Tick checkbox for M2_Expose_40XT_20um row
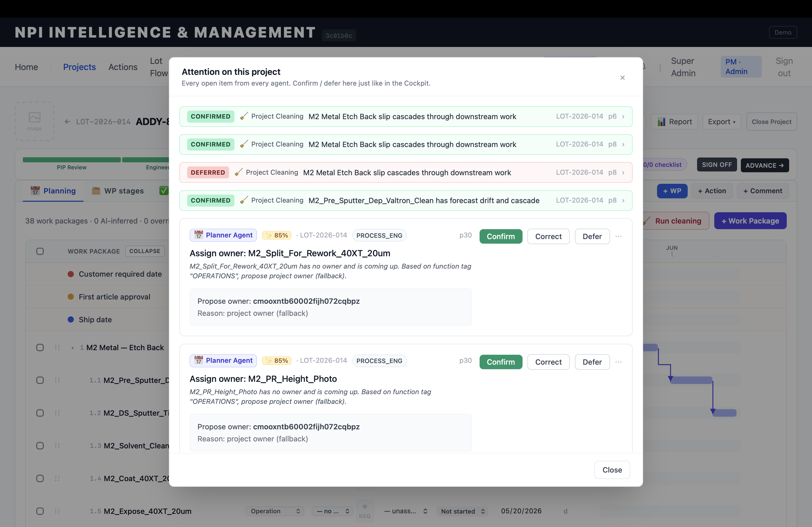Viewport: 812px width, 527px height. click(40, 511)
